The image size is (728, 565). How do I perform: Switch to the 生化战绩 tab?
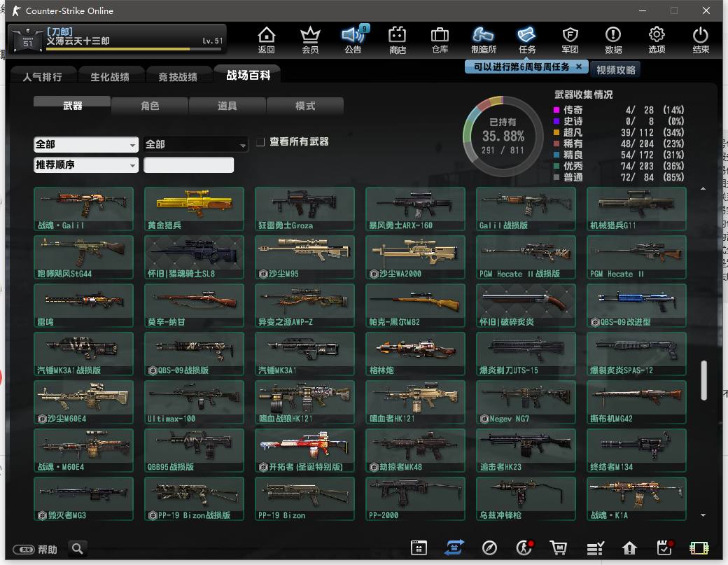tap(110, 76)
